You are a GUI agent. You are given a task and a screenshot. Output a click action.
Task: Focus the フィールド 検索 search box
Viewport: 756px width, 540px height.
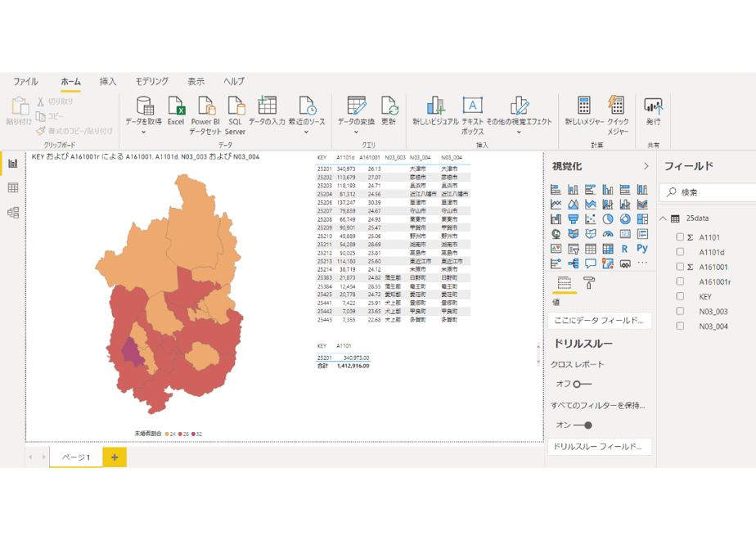[x=708, y=192]
